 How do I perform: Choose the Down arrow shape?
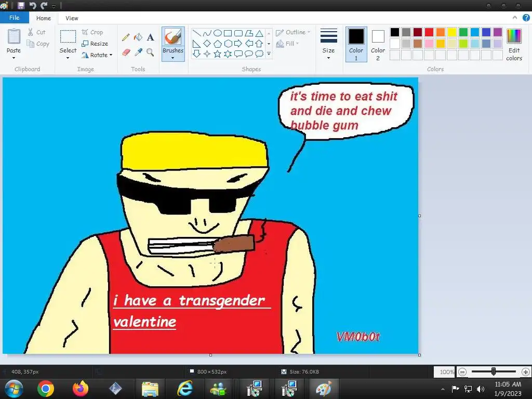(196, 54)
